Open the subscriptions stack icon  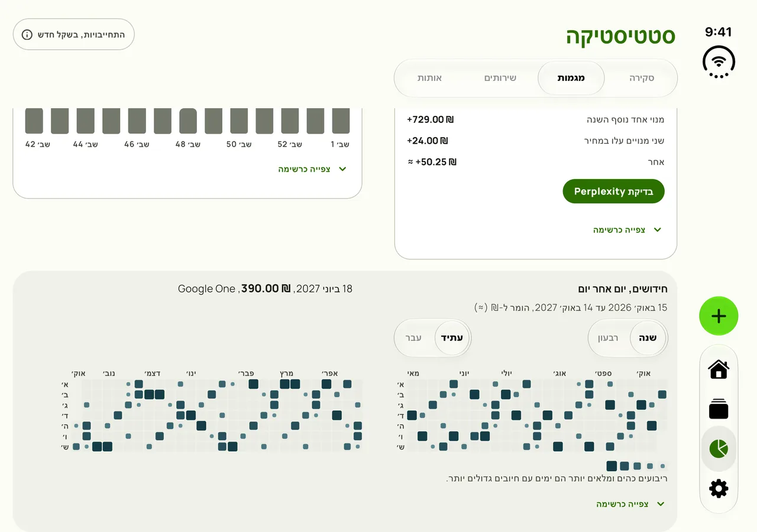point(719,409)
